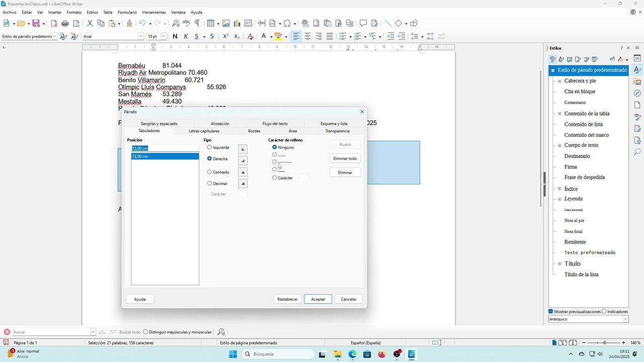This screenshot has height=362, width=644.
Task: Click the Insert table icon
Action: pyautogui.click(x=211, y=23)
